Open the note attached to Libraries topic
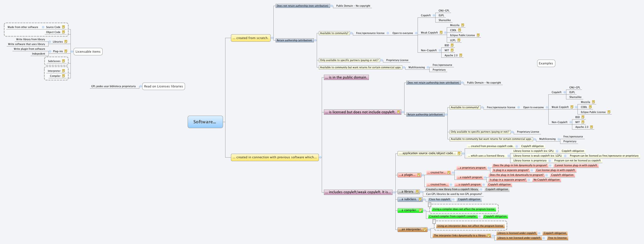 [x=66, y=42]
